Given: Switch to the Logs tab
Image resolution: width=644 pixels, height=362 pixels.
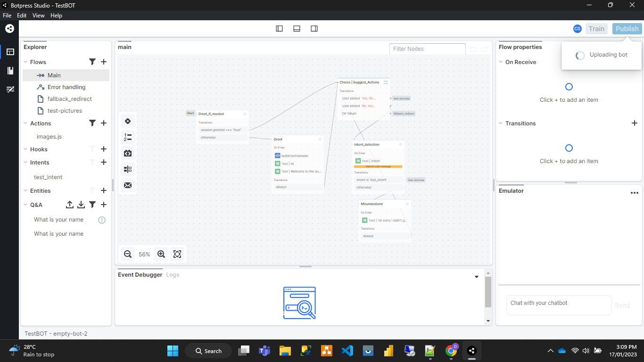Looking at the screenshot, I should (173, 275).
